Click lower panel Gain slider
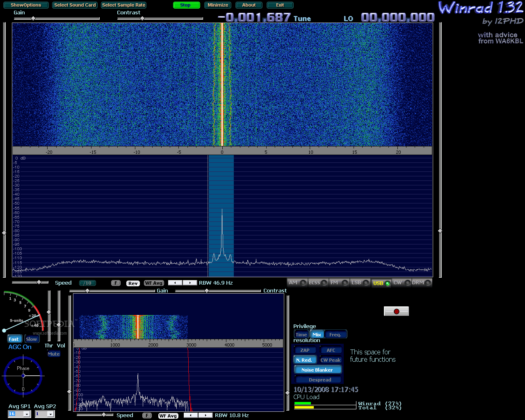 click(x=112, y=291)
